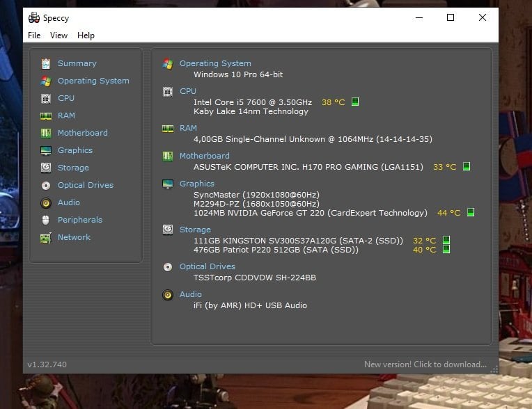
Task: Click the Graphics monitor icon in sidebar
Action: (x=46, y=150)
